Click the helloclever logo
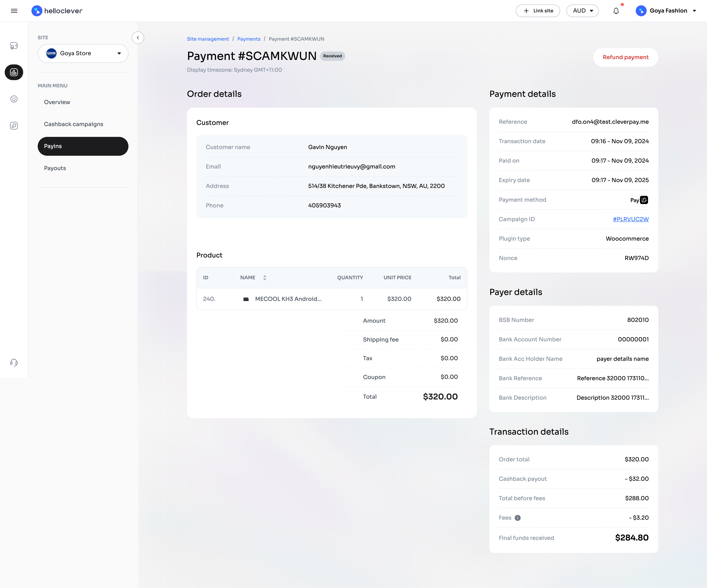Image resolution: width=707 pixels, height=588 pixels. 57,11
